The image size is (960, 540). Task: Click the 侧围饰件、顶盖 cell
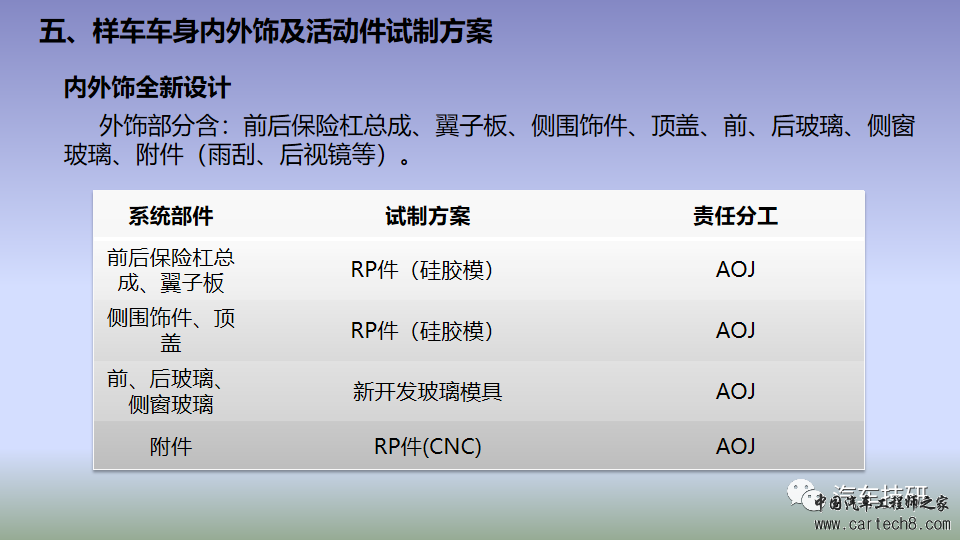(170, 330)
